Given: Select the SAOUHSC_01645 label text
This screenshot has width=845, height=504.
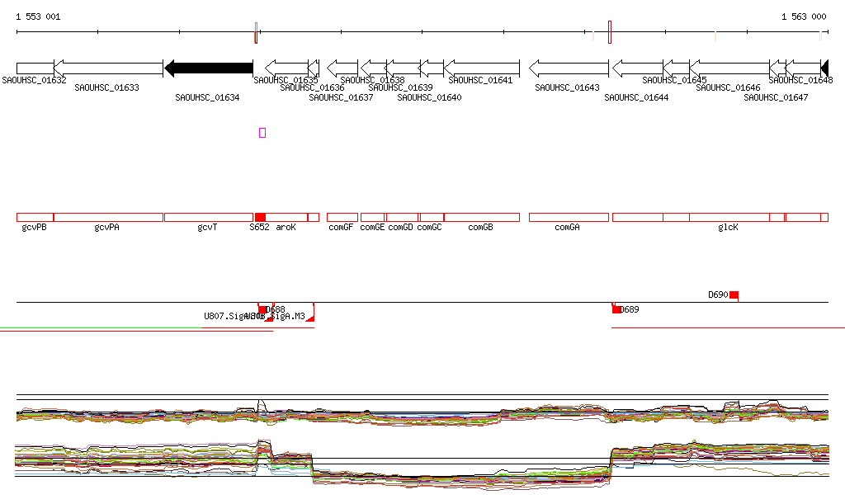Looking at the screenshot, I should coord(674,80).
